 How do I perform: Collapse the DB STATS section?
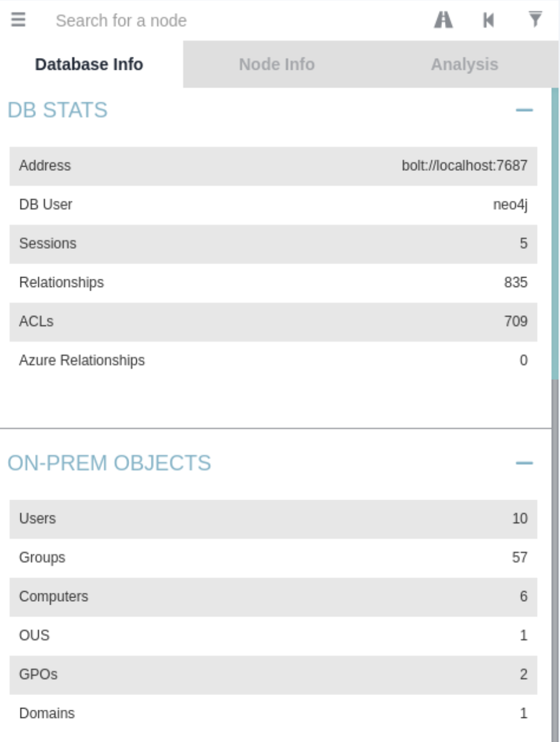(x=524, y=110)
